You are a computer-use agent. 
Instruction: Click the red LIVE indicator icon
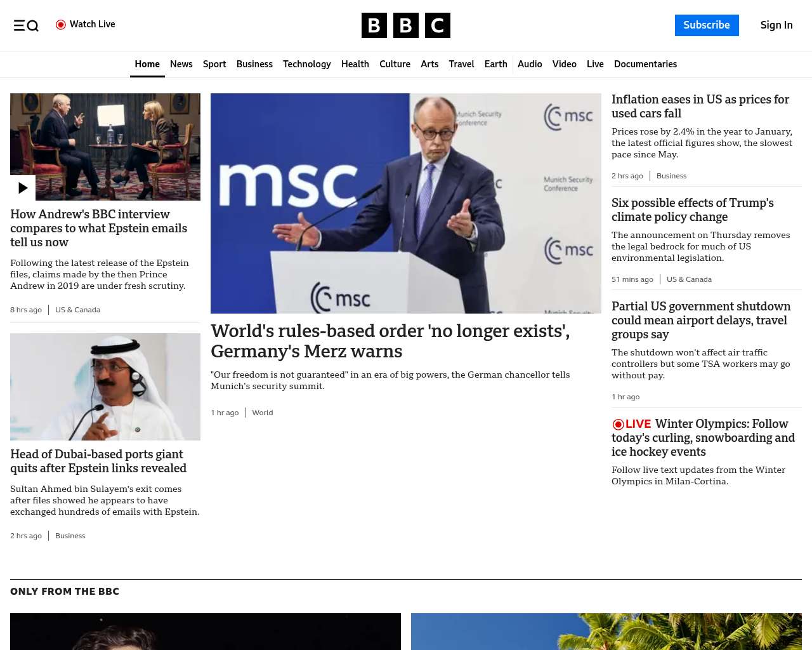click(x=631, y=424)
